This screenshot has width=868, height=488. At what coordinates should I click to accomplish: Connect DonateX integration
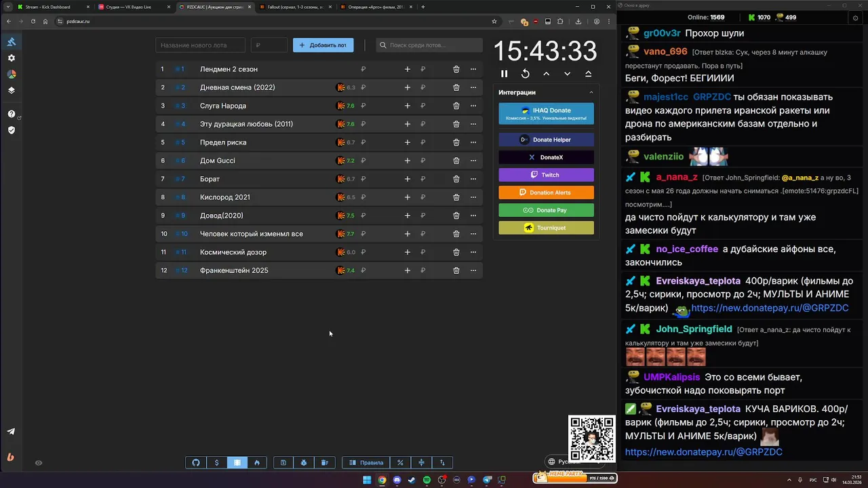click(546, 157)
